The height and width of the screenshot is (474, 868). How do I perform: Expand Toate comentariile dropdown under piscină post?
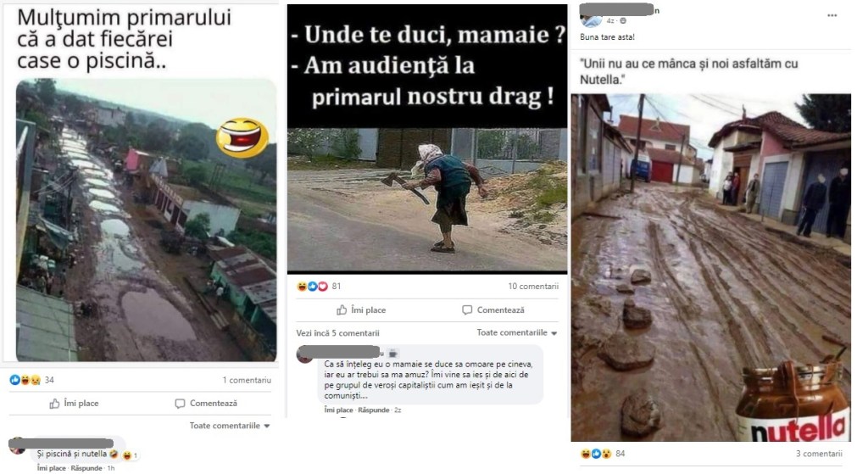230,426
